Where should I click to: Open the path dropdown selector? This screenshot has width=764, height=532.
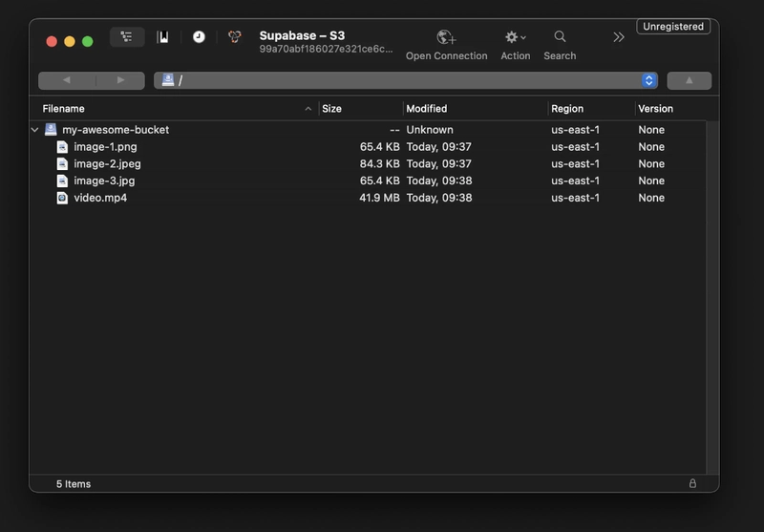pos(649,80)
